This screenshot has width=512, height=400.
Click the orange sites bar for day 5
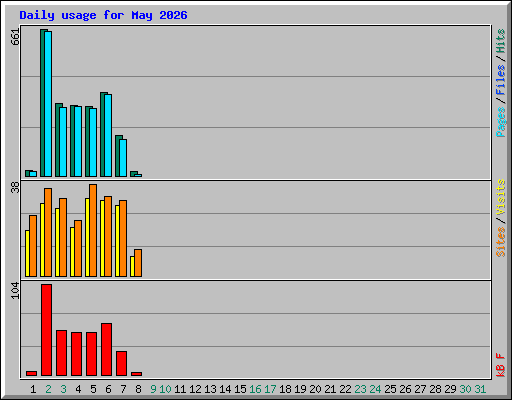point(93,230)
